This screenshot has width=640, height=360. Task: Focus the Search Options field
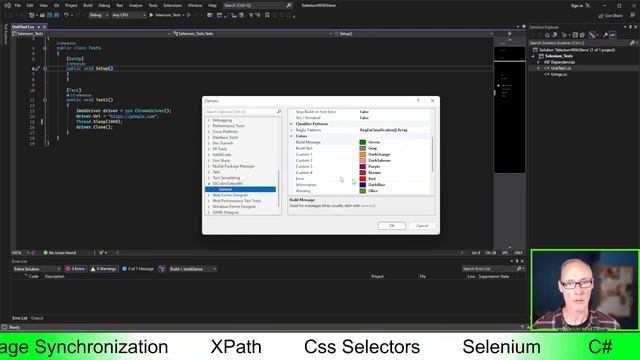(x=243, y=111)
